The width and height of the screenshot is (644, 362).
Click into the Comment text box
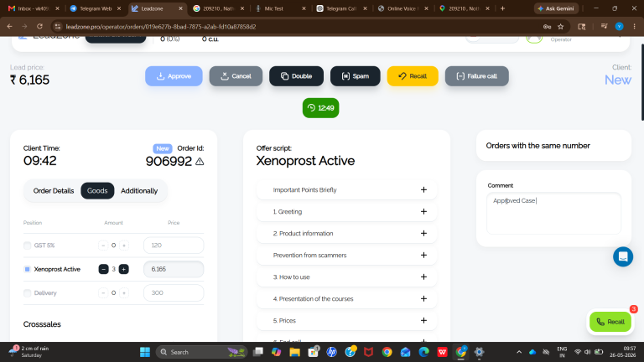point(553,214)
